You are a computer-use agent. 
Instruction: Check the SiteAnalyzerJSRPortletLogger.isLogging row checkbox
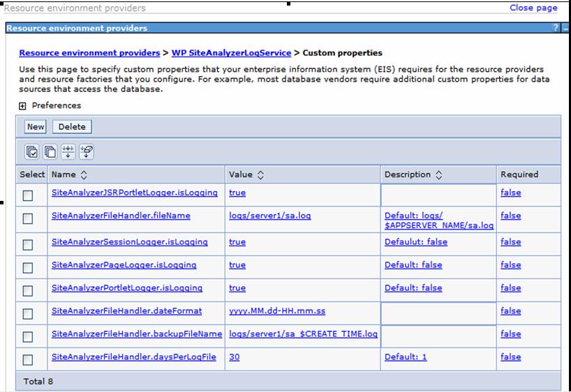click(x=28, y=195)
